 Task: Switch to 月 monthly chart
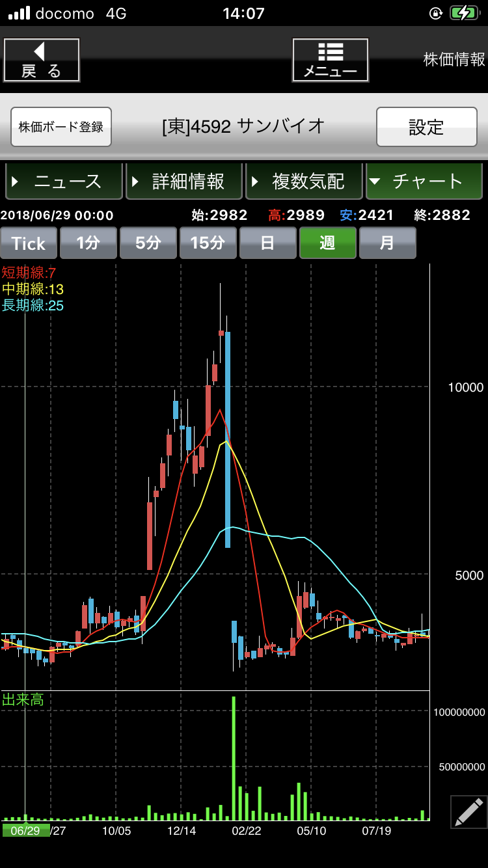pos(387,243)
